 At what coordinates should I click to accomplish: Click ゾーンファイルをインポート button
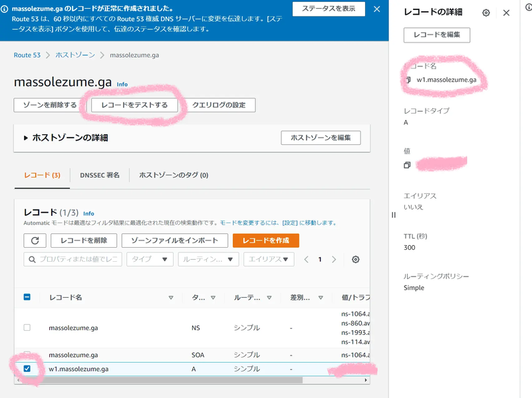click(x=175, y=241)
